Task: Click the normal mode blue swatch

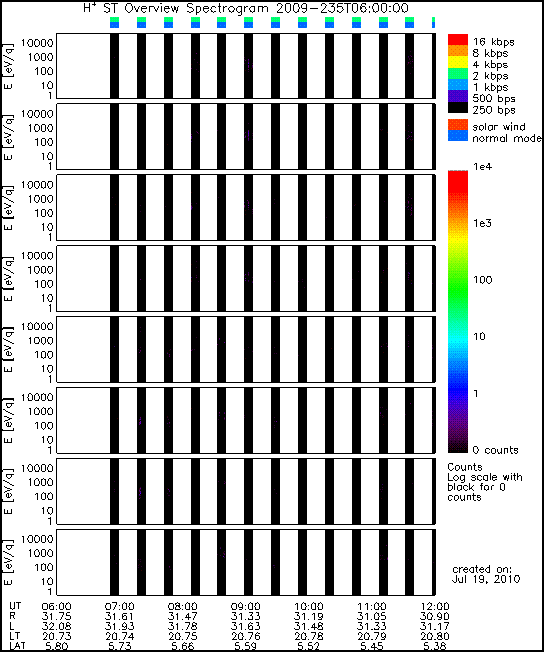Action: pyautogui.click(x=458, y=136)
